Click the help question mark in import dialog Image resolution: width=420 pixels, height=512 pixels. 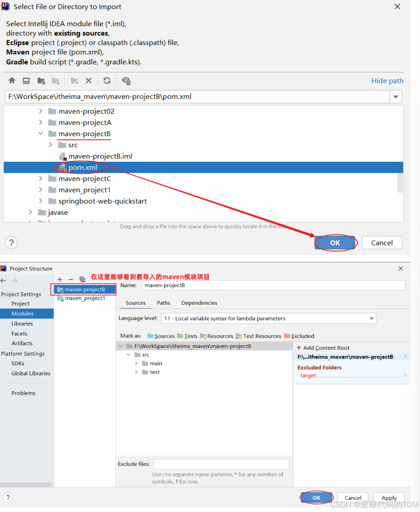click(11, 243)
